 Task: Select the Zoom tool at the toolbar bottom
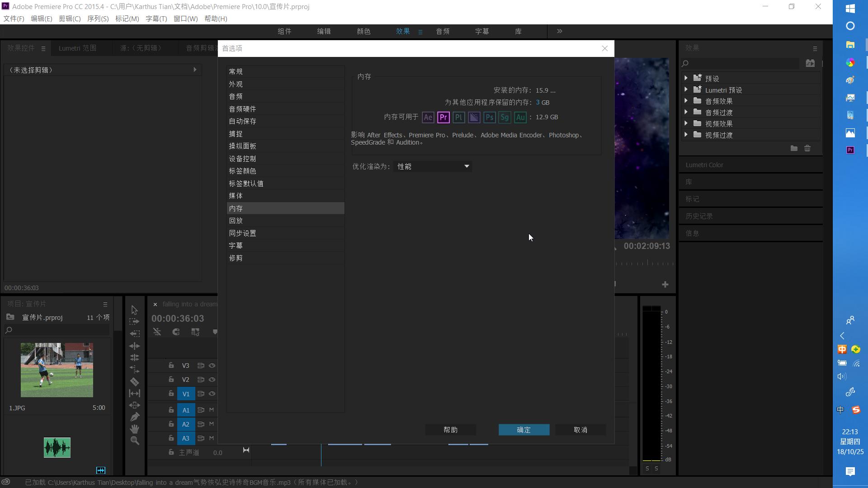click(x=134, y=440)
